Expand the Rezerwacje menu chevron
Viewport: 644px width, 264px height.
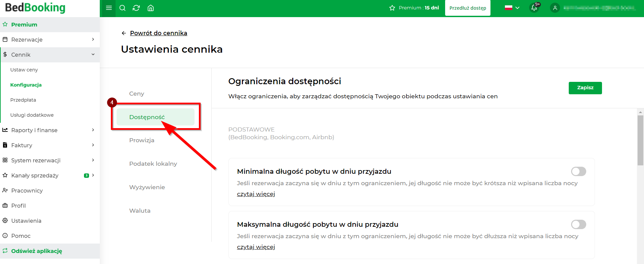tap(93, 39)
